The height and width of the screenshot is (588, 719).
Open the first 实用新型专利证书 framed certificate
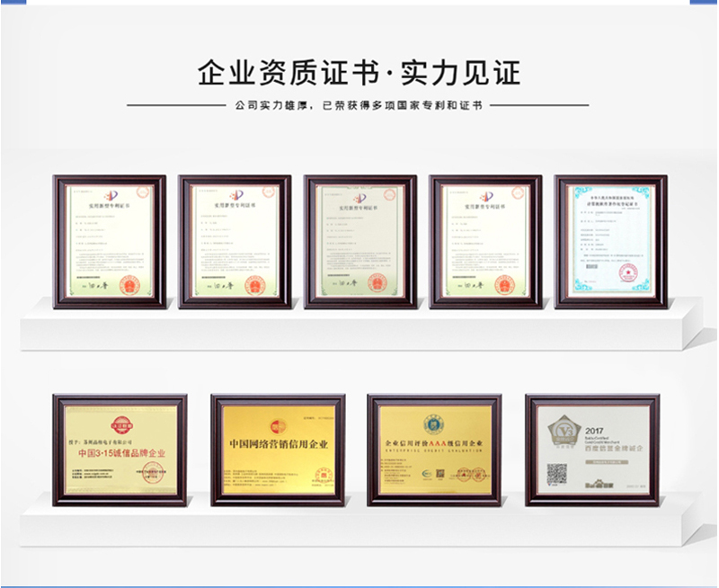tap(109, 241)
